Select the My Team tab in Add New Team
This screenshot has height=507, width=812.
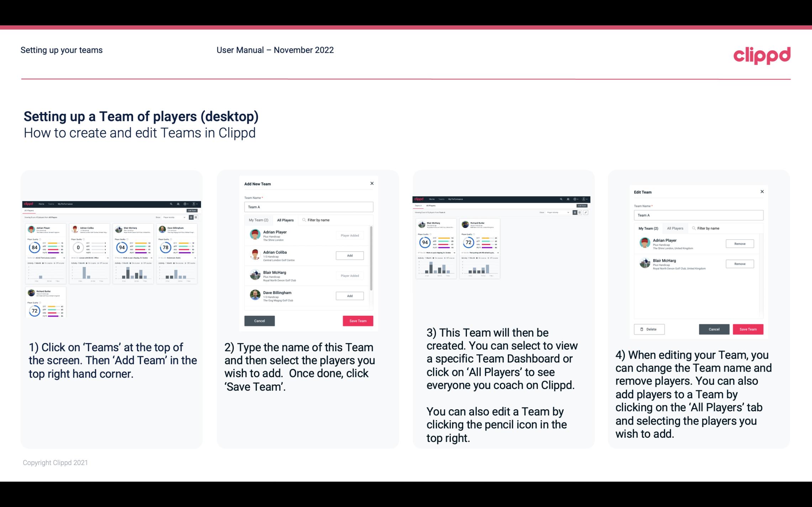coord(258,220)
